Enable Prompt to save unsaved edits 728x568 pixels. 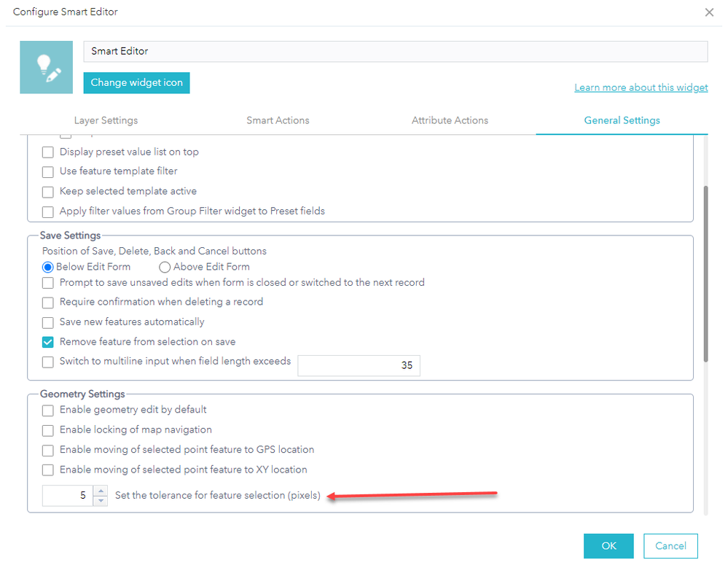[48, 283]
